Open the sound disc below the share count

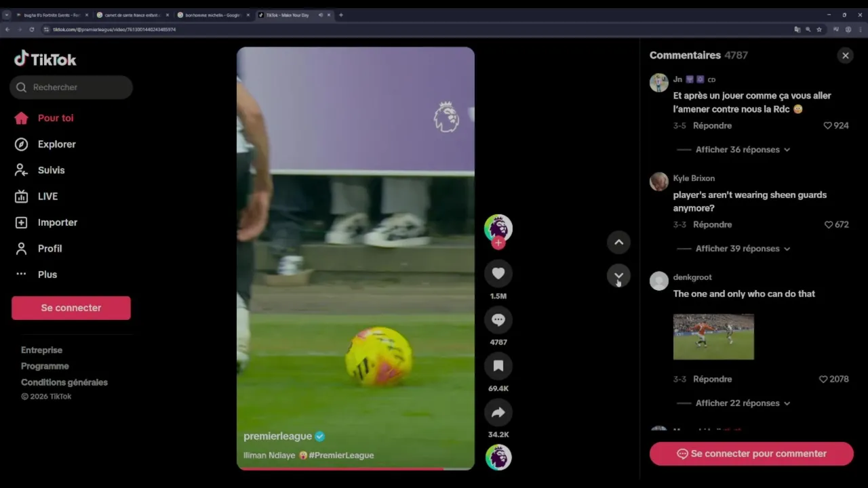(x=498, y=457)
